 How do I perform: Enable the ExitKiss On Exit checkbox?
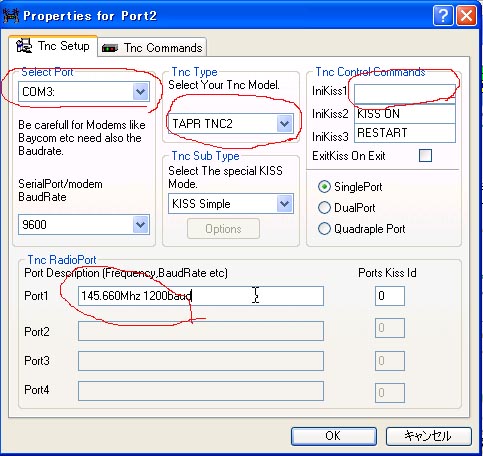425,155
